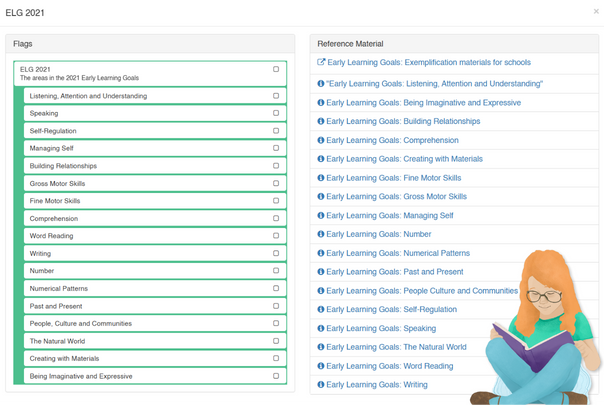Open Early Learning Goals: Number link
This screenshot has height=405, width=604.
click(x=378, y=234)
